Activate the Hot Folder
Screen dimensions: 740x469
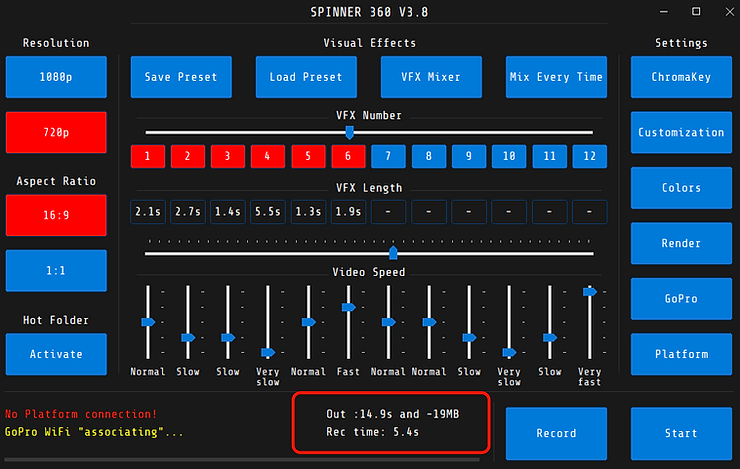tap(56, 354)
